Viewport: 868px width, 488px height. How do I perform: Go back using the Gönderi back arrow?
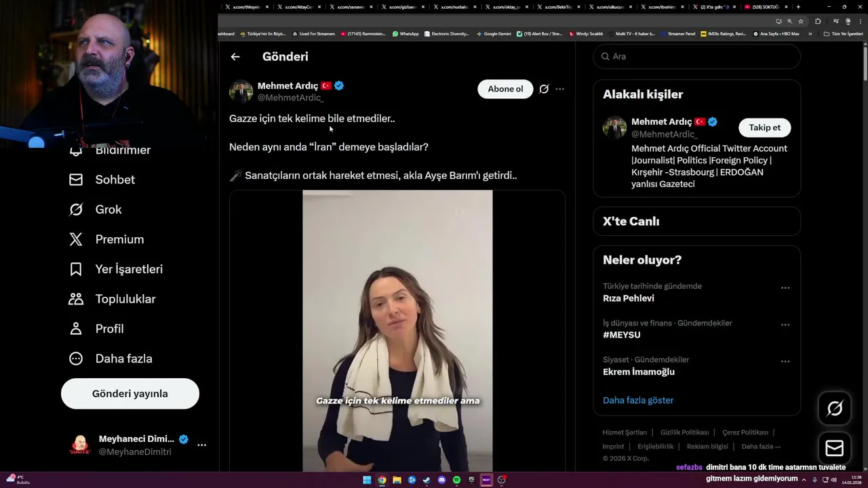235,57
